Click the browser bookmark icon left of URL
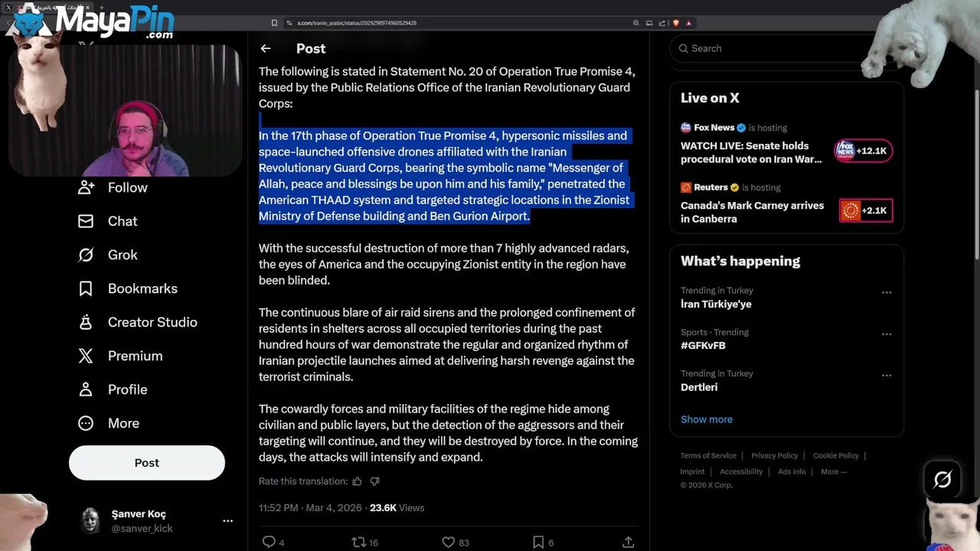The width and height of the screenshot is (980, 551). [x=274, y=23]
